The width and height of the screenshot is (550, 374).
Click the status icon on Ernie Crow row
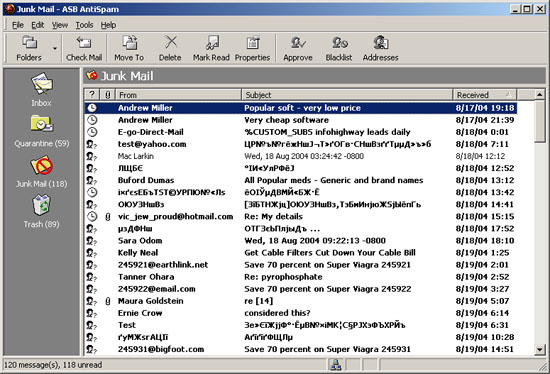pos(92,313)
